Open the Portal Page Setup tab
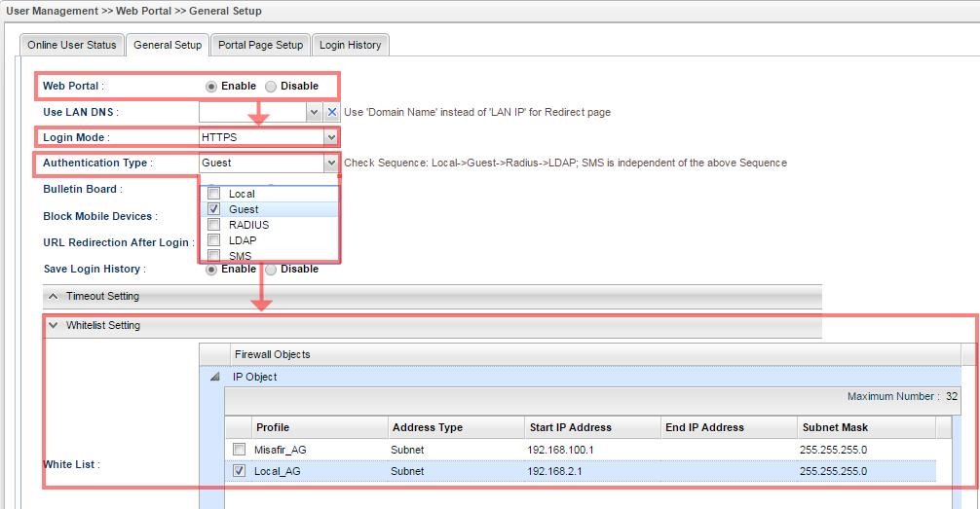The image size is (980, 509). point(260,45)
